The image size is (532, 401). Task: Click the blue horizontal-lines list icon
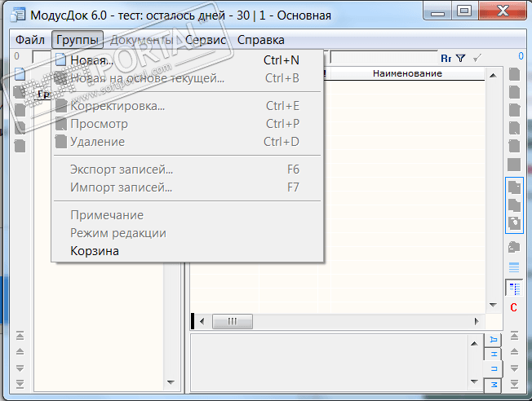(x=514, y=268)
